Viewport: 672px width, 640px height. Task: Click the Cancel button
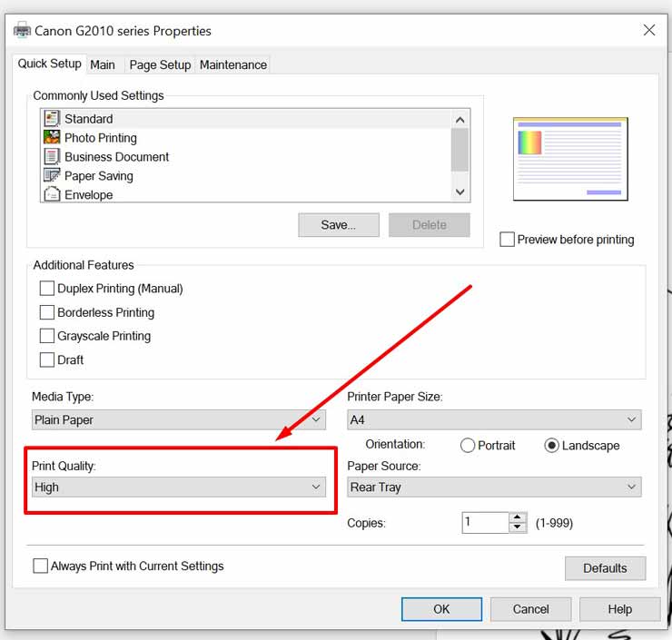(x=530, y=609)
